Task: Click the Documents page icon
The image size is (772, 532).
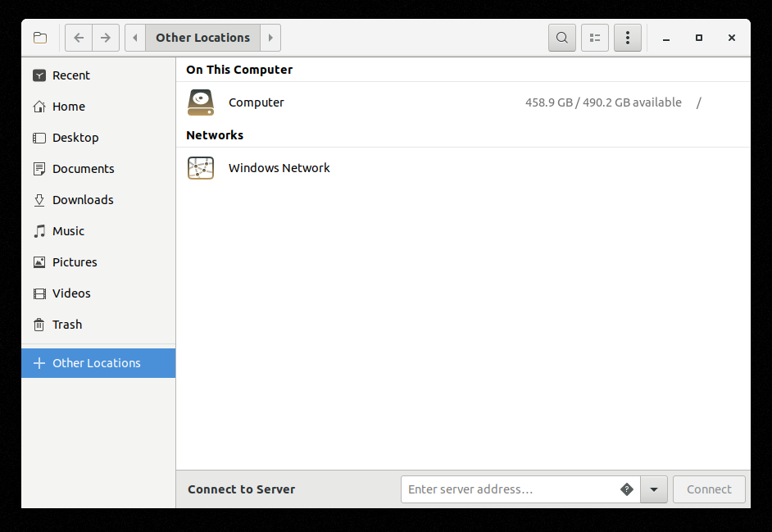Action: pos(39,169)
